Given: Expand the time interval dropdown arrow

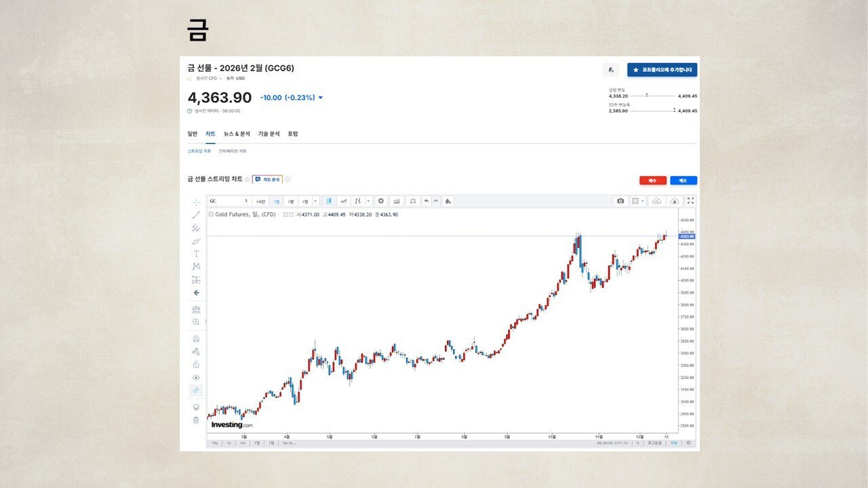Looking at the screenshot, I should pyautogui.click(x=316, y=201).
